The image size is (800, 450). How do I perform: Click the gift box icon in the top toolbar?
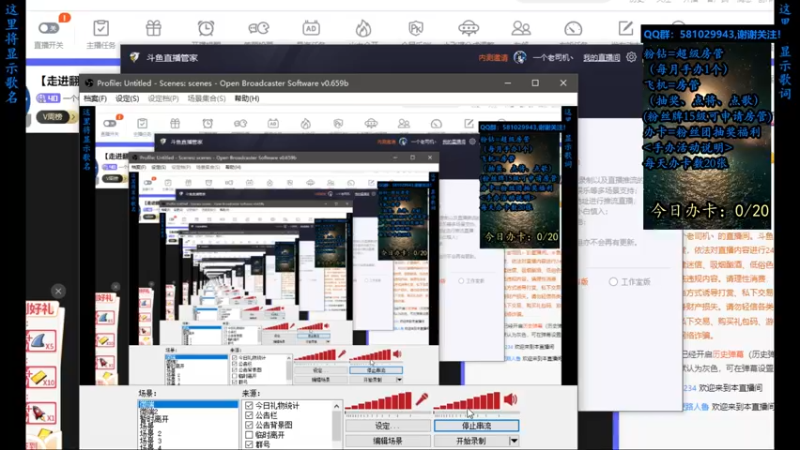coord(153,28)
